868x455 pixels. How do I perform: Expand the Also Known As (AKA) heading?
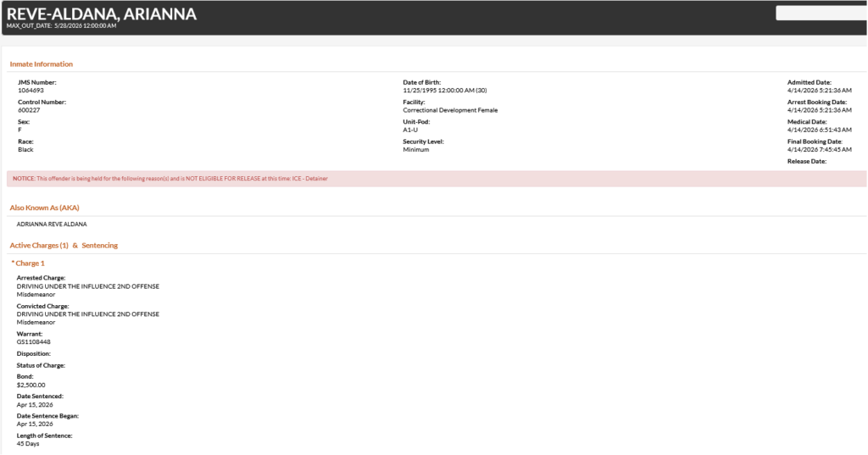[x=45, y=207]
